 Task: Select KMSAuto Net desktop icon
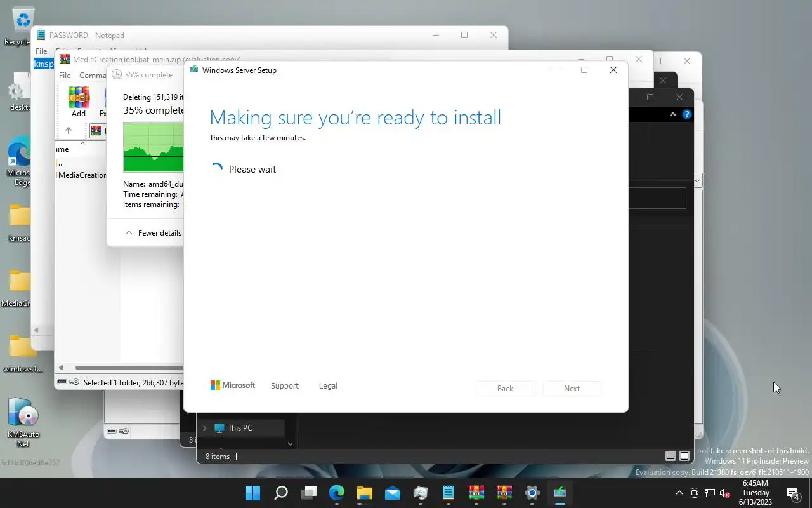point(23,422)
